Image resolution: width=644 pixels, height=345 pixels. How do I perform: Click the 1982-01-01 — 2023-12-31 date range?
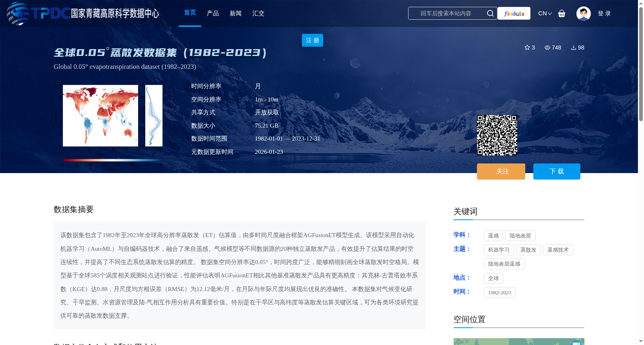pos(287,138)
